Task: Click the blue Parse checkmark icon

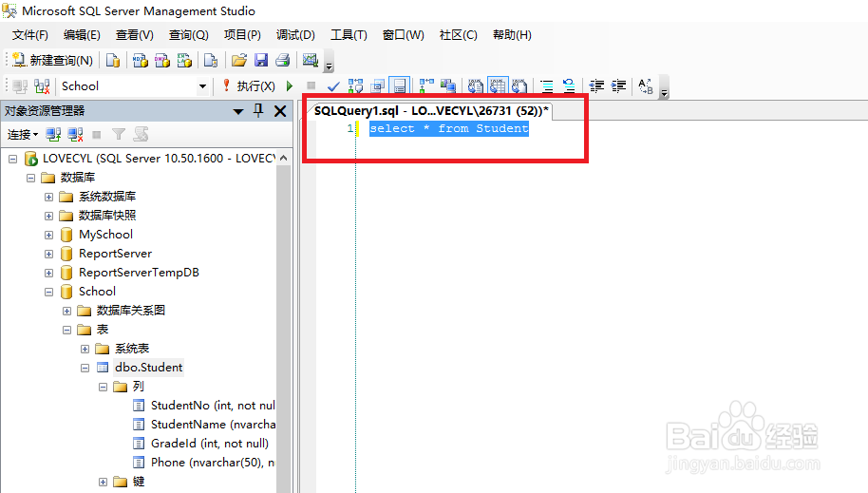Action: click(333, 85)
